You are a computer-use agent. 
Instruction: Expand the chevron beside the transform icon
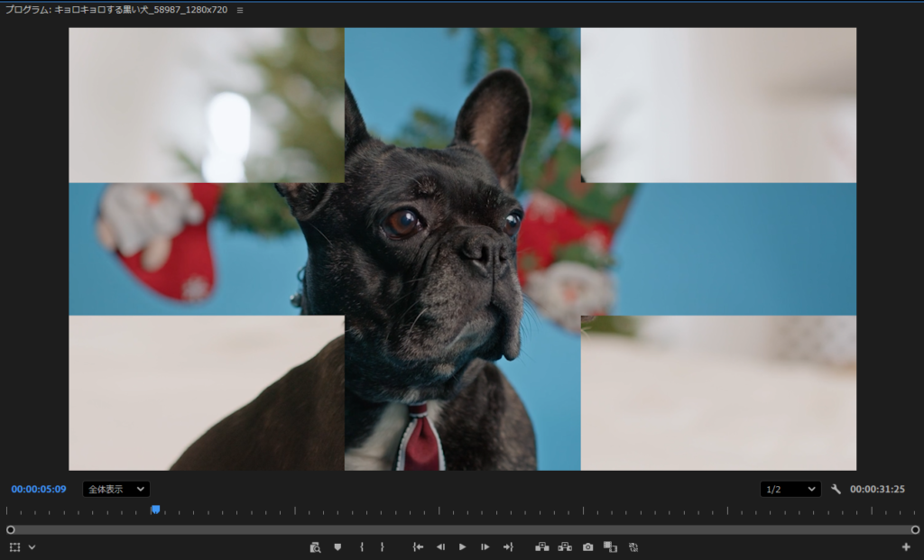(x=32, y=547)
